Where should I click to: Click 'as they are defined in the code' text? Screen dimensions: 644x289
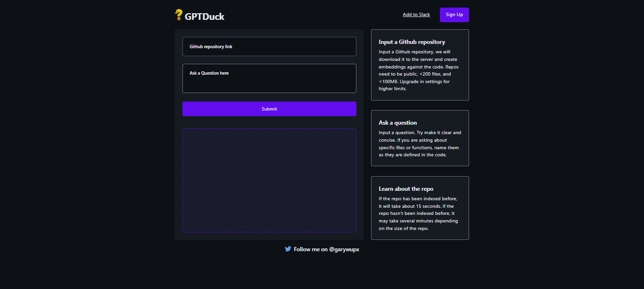click(x=412, y=155)
